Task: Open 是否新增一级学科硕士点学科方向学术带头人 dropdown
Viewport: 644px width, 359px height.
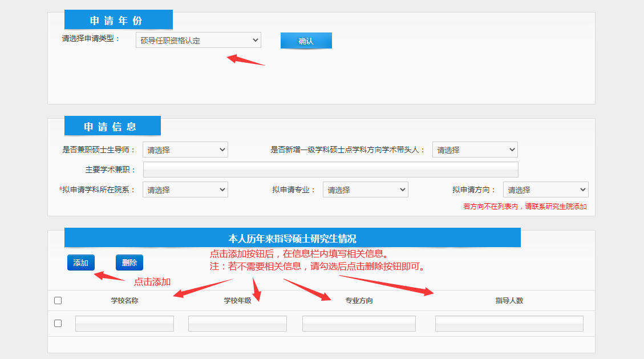Action: pos(475,150)
